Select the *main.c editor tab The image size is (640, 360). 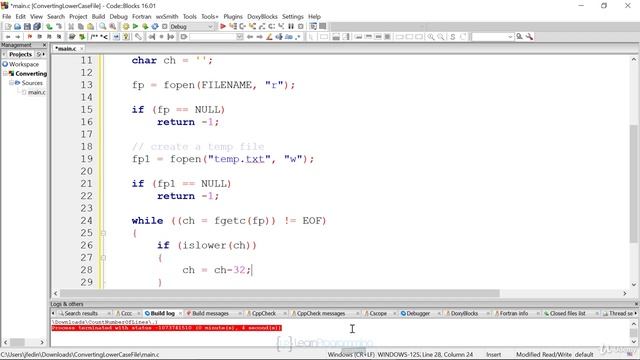click(x=66, y=49)
